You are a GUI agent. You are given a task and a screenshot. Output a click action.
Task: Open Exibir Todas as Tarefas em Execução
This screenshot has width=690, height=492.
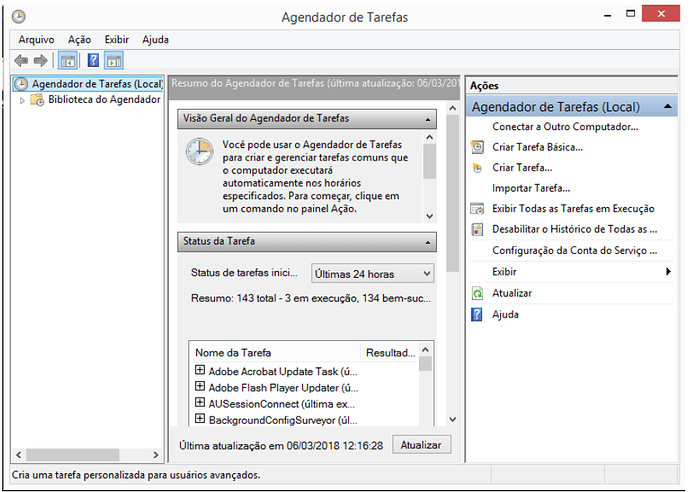click(x=573, y=209)
